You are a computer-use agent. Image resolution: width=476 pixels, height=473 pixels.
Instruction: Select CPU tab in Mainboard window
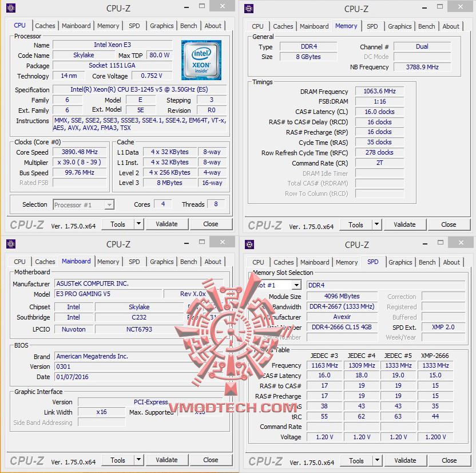point(19,262)
